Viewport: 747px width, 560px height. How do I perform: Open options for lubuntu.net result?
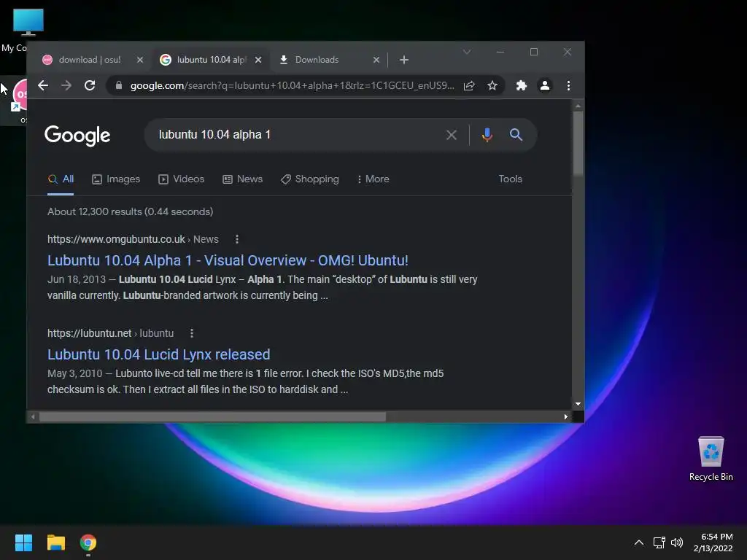coord(192,333)
